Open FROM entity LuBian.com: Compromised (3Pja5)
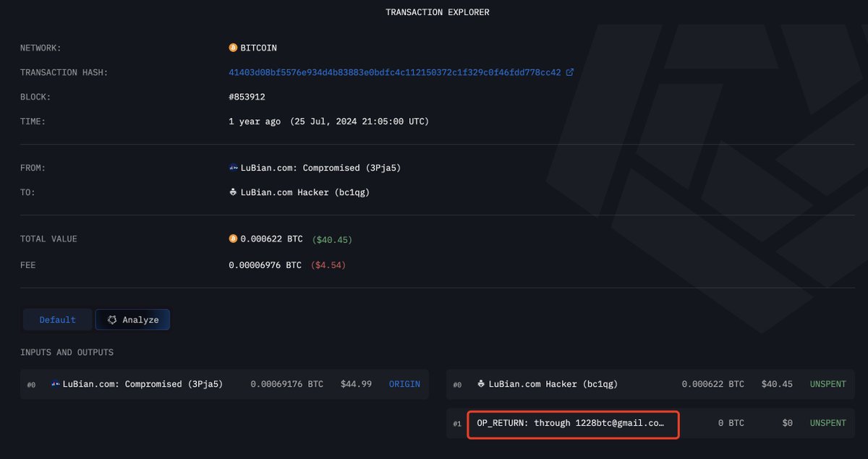 pyautogui.click(x=320, y=168)
